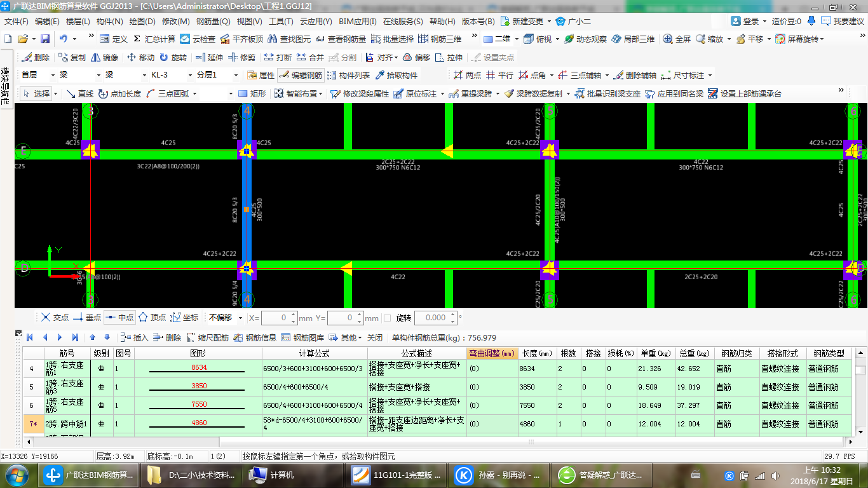The height and width of the screenshot is (488, 868).
Task: Click the save file icon
Action: point(45,39)
